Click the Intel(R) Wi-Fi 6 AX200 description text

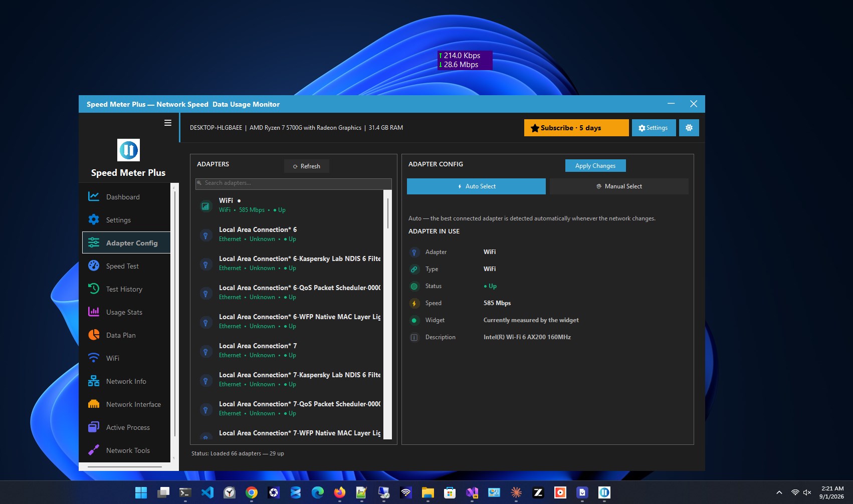tap(527, 337)
